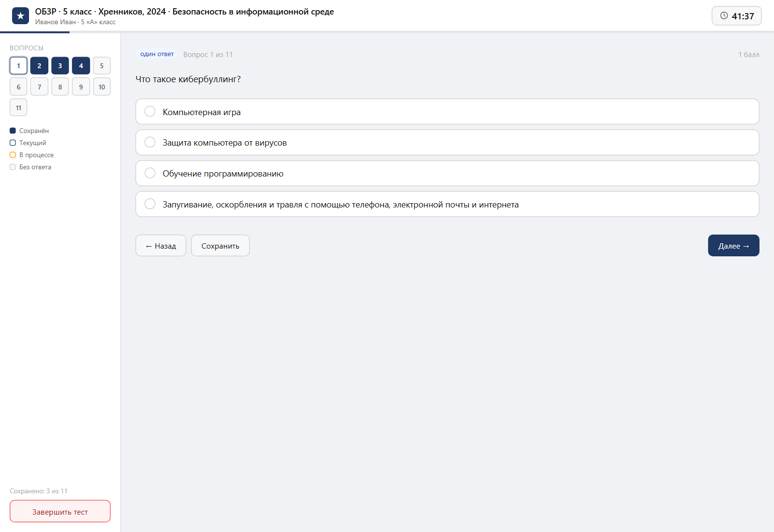Click the student name 'Иванов Иван'
The height and width of the screenshot is (532, 774).
tap(55, 22)
